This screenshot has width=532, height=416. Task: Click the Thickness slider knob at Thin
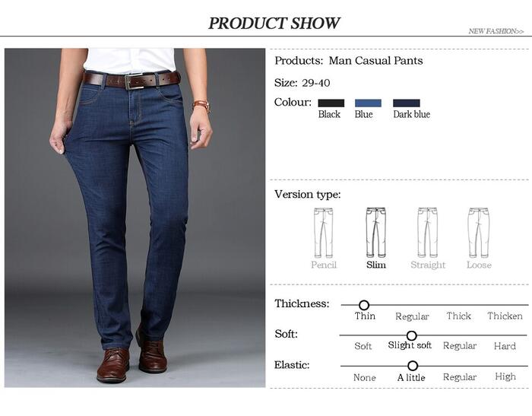[x=364, y=305]
